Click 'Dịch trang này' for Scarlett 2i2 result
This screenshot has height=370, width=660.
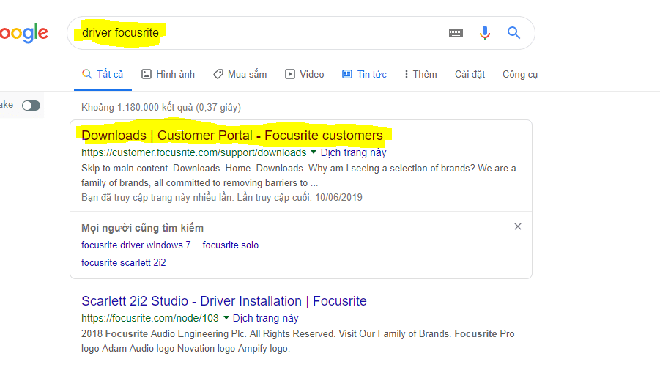coord(265,318)
